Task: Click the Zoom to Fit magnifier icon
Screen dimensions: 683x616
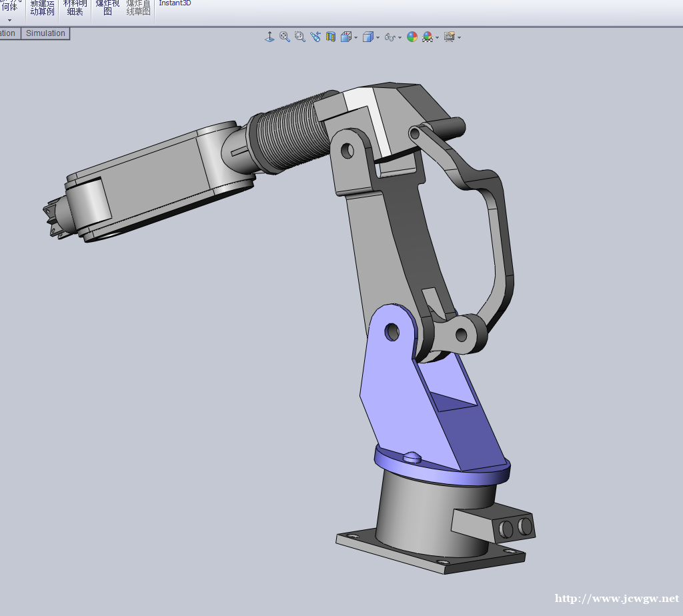Action: click(x=285, y=37)
